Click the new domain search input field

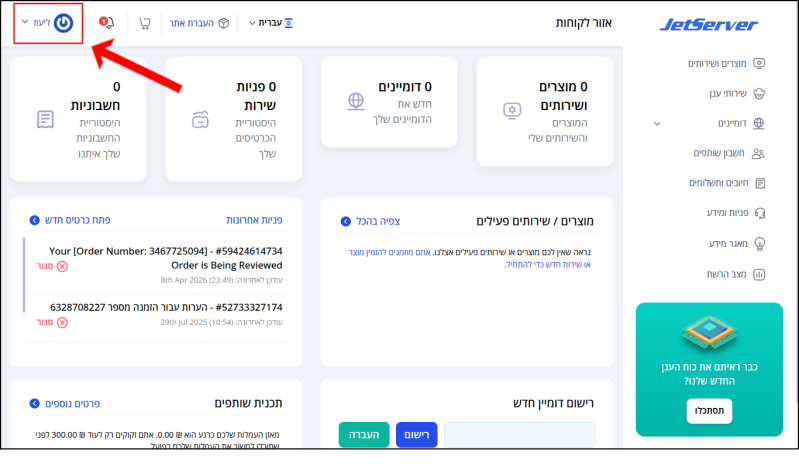point(520,434)
